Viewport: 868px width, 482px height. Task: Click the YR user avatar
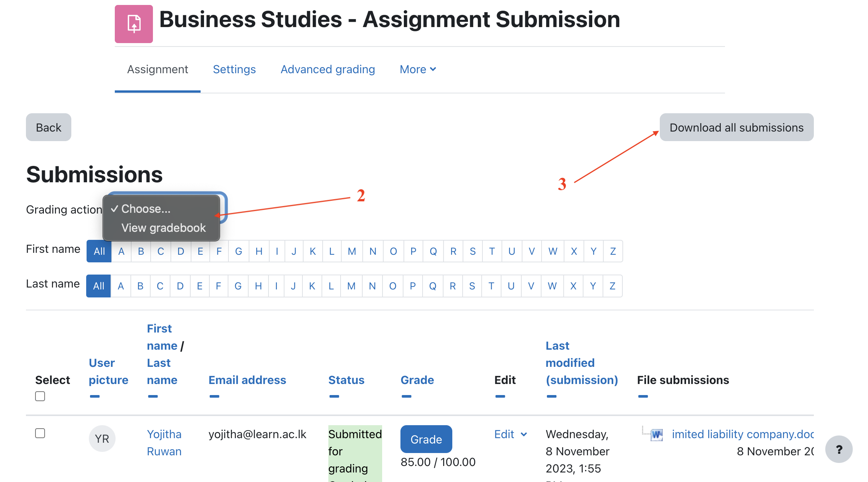click(102, 439)
